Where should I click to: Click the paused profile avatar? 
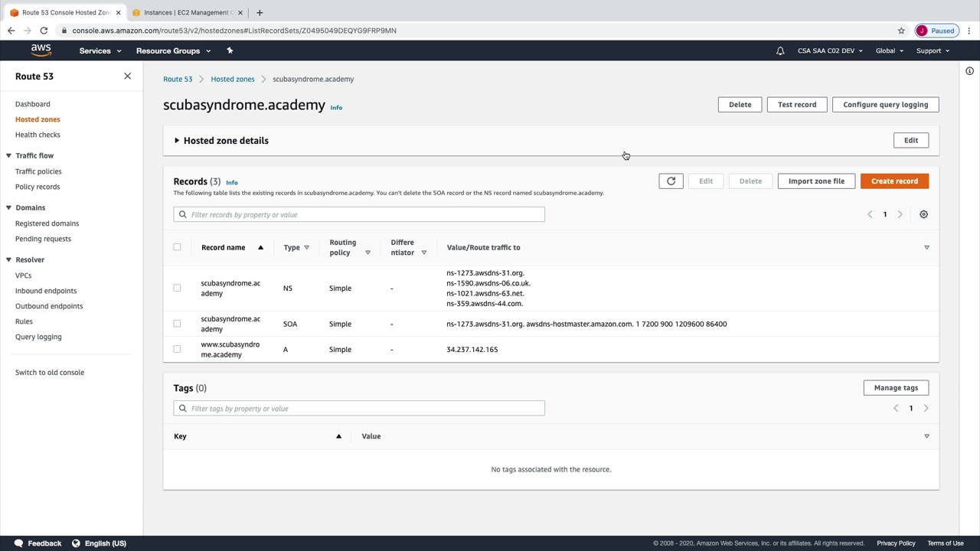922,31
